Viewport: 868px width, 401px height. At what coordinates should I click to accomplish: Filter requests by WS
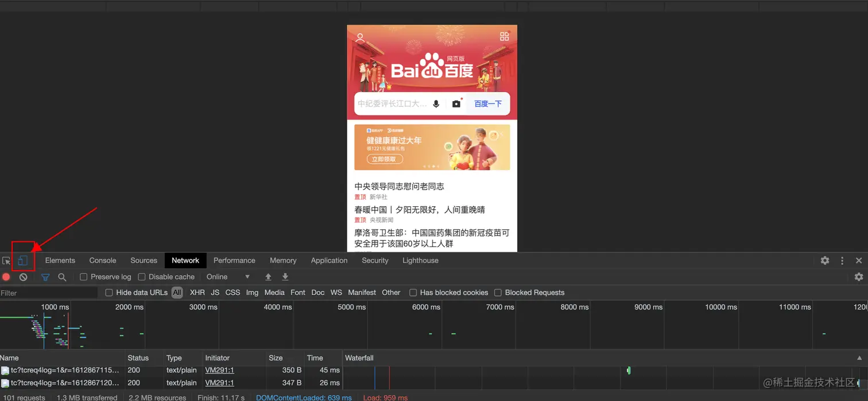pos(336,292)
